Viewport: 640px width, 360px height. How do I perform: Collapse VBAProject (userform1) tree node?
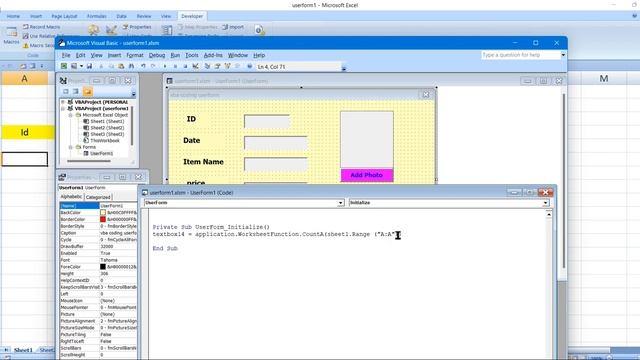point(63,109)
